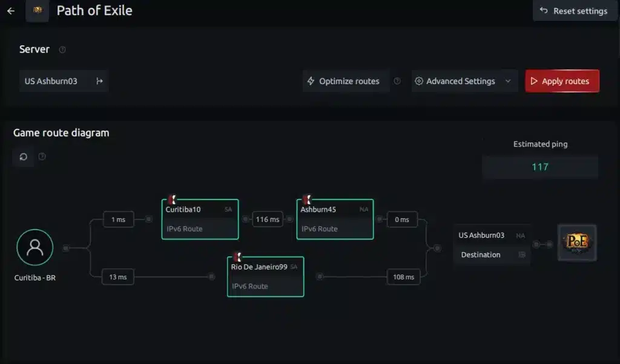Click the help icon beside Optimize routes

pyautogui.click(x=397, y=81)
